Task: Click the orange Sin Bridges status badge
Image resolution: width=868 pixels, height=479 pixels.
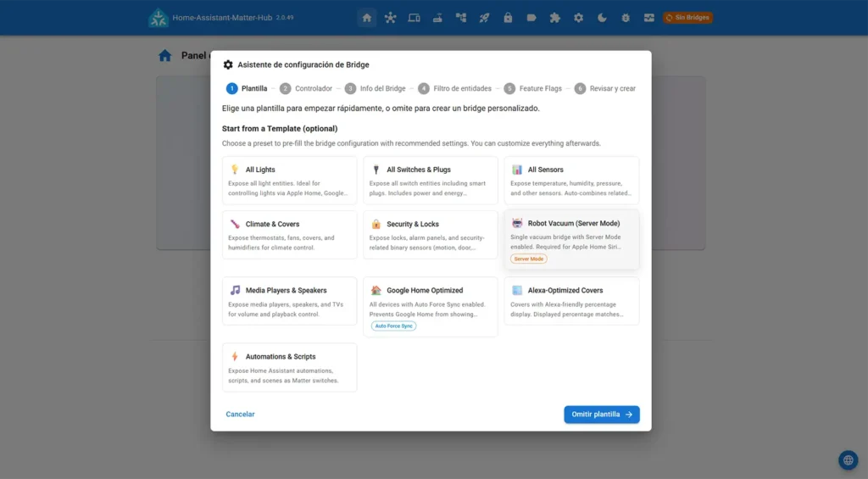Action: (687, 18)
